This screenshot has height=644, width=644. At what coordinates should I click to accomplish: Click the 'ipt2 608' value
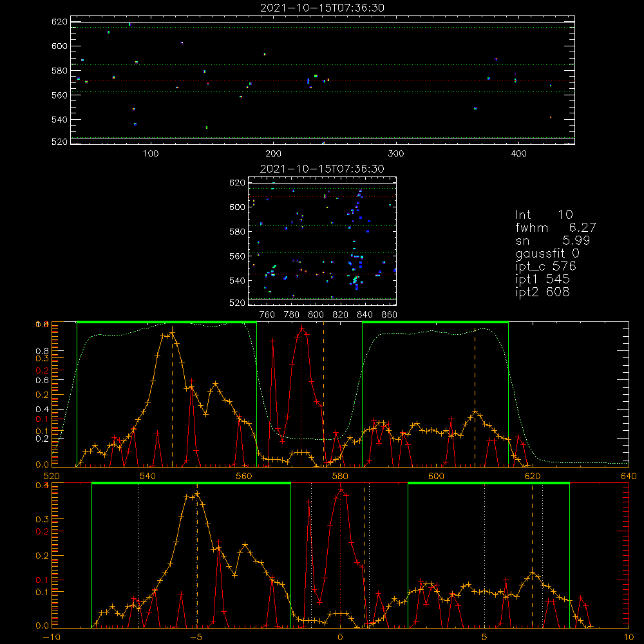542,292
